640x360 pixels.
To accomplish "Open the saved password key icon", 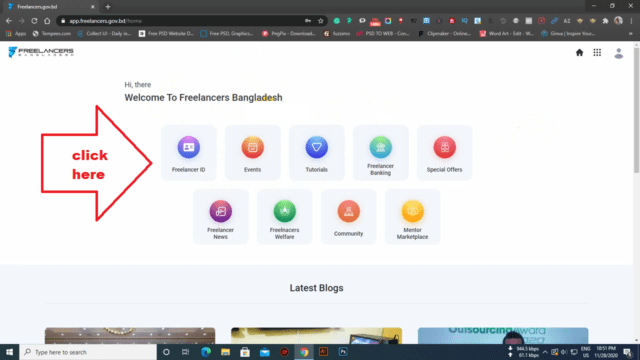I will tap(308, 21).
